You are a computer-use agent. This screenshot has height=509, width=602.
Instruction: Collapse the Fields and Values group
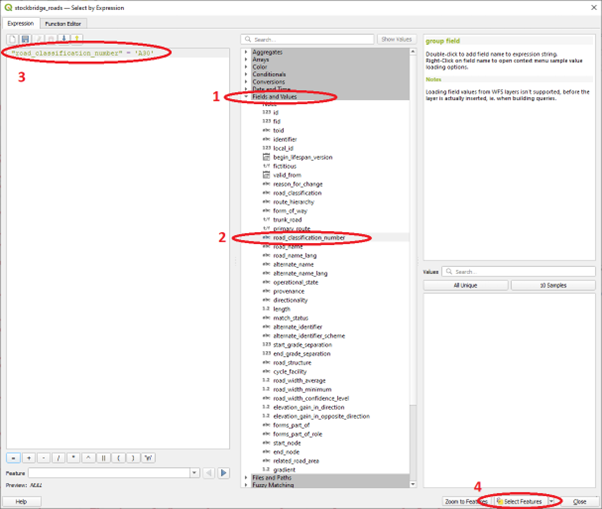247,97
